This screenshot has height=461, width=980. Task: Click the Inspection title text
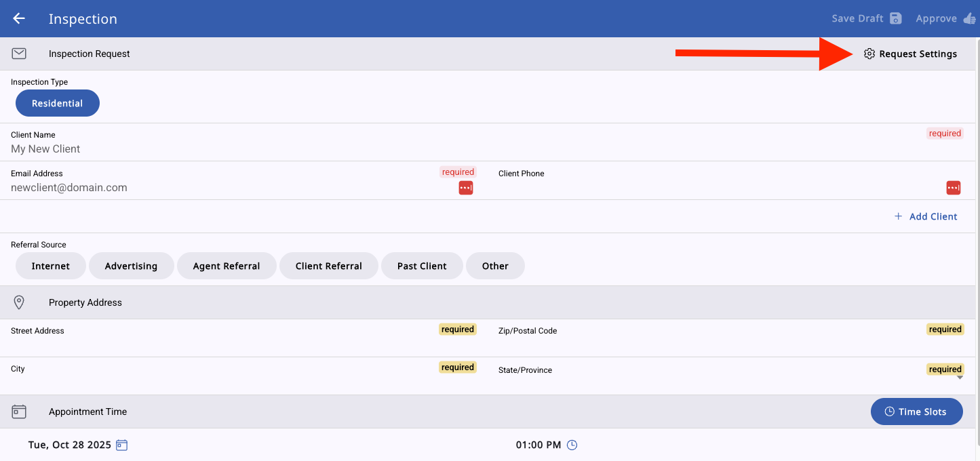(83, 19)
